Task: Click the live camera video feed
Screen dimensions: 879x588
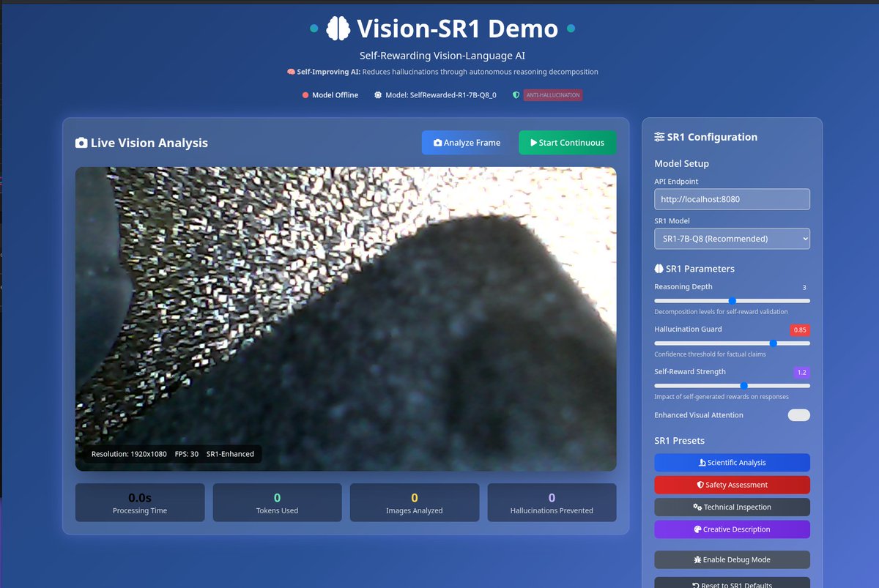Action: pyautogui.click(x=346, y=319)
